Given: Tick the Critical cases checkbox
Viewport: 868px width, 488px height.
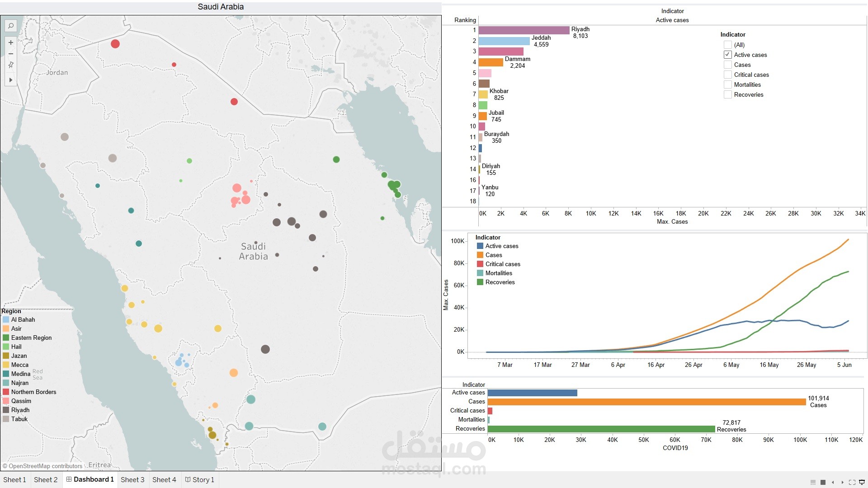Looking at the screenshot, I should 727,75.
